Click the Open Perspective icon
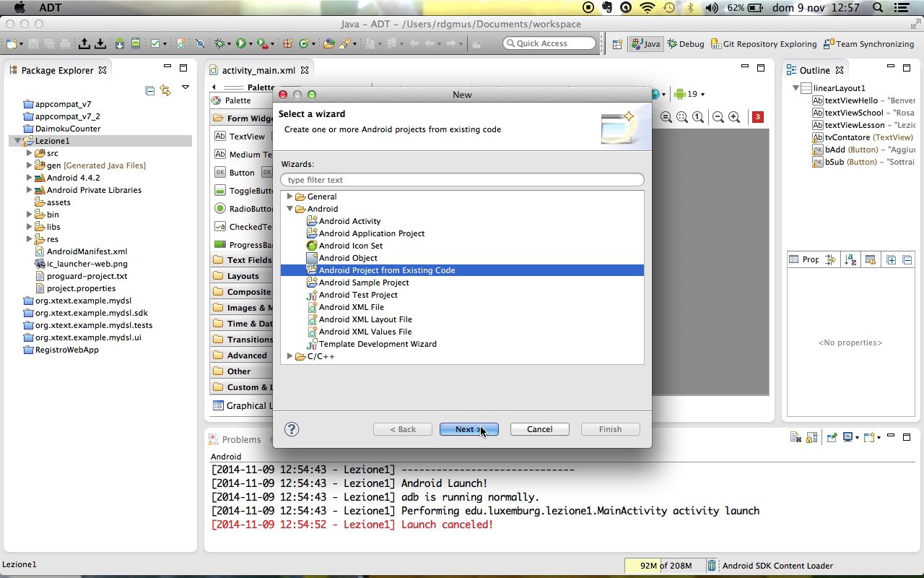Viewport: 924px width, 578px height. click(x=617, y=44)
